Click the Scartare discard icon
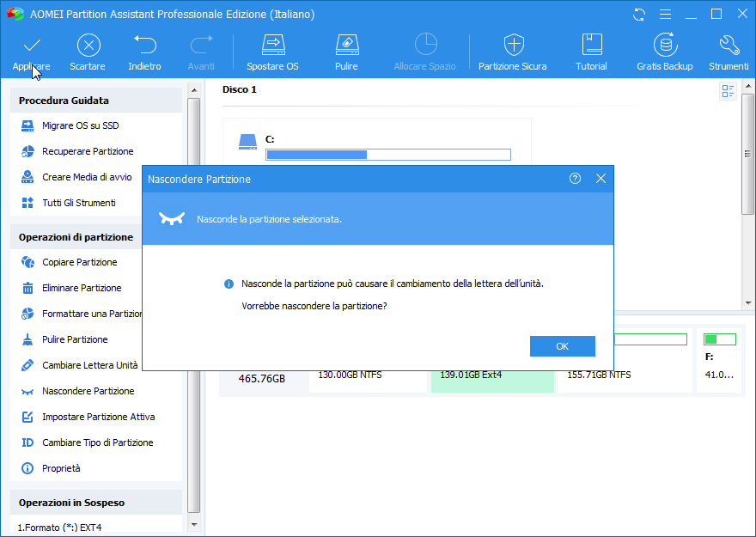The height and width of the screenshot is (537, 756). [x=88, y=45]
